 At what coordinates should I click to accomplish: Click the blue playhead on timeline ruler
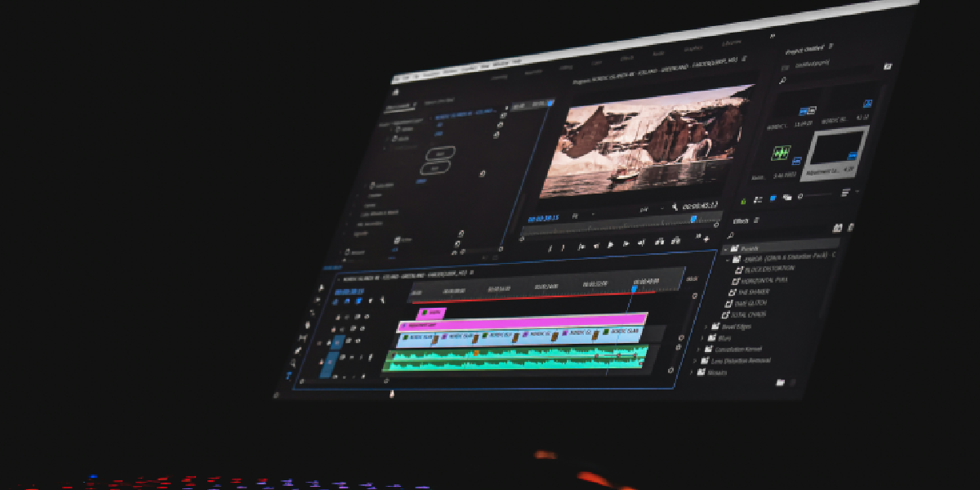click(635, 287)
